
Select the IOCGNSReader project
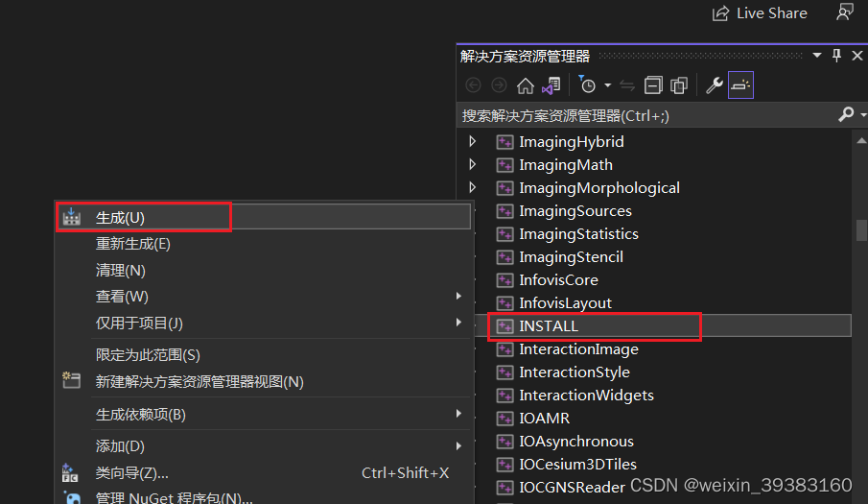tap(572, 488)
